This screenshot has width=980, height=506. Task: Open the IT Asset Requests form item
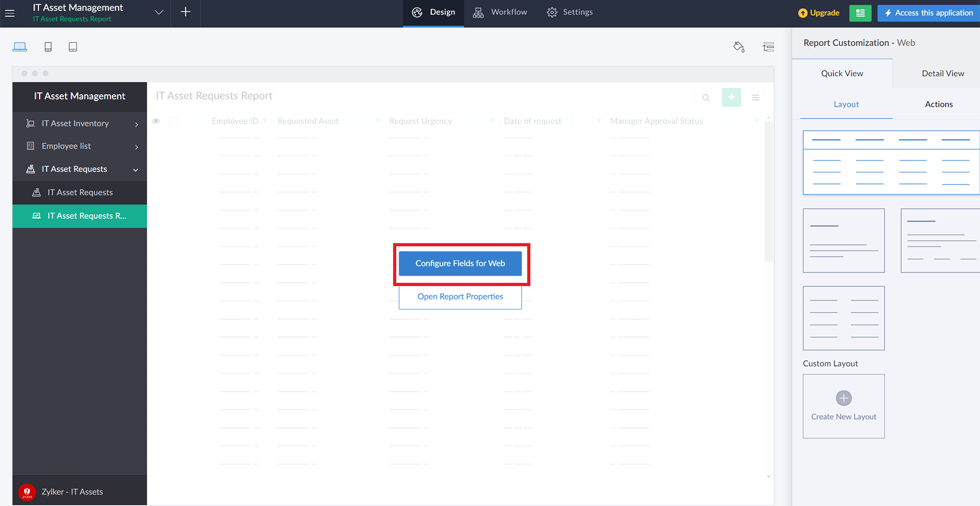79,193
